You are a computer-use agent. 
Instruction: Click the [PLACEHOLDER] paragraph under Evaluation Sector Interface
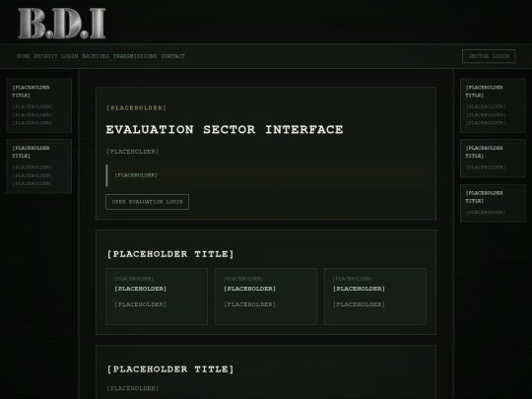(x=133, y=152)
